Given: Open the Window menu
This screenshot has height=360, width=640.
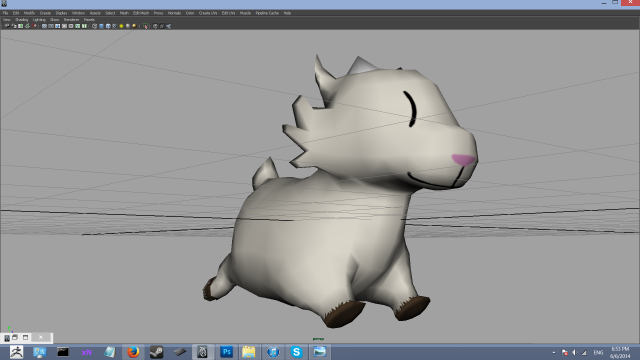Looking at the screenshot, I should (78, 13).
